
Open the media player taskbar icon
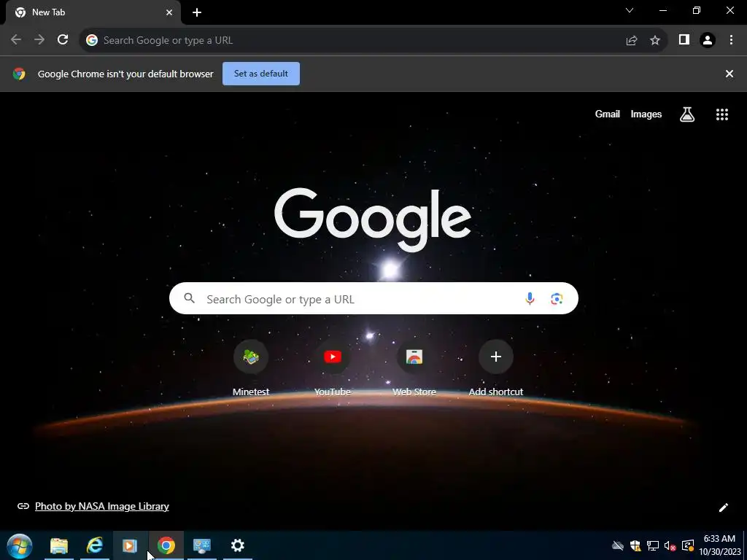(x=130, y=545)
